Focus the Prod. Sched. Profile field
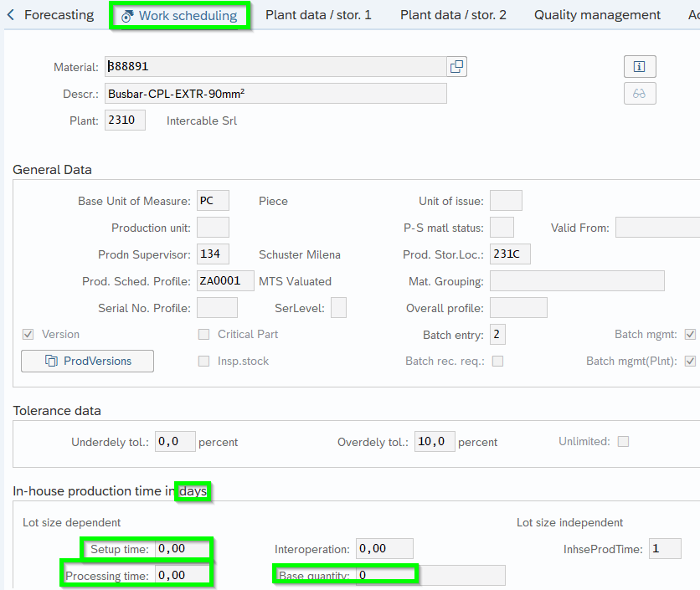The width and height of the screenshot is (700, 590). [225, 281]
